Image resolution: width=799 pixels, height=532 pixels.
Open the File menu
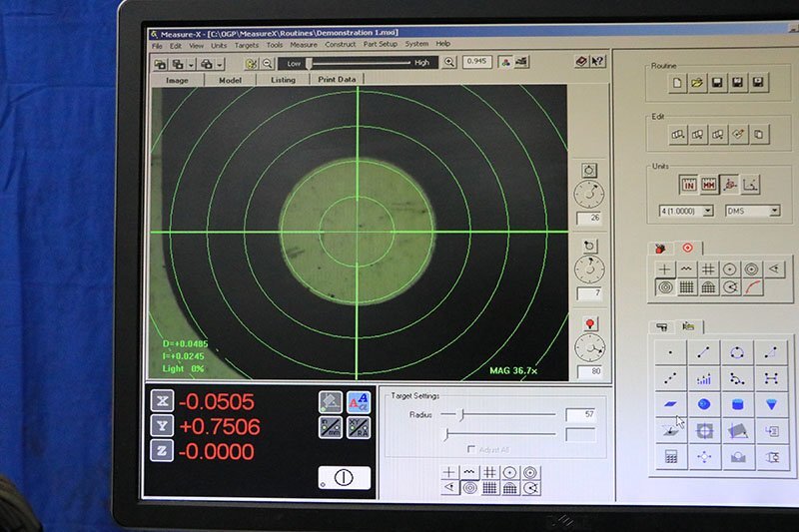click(x=157, y=46)
